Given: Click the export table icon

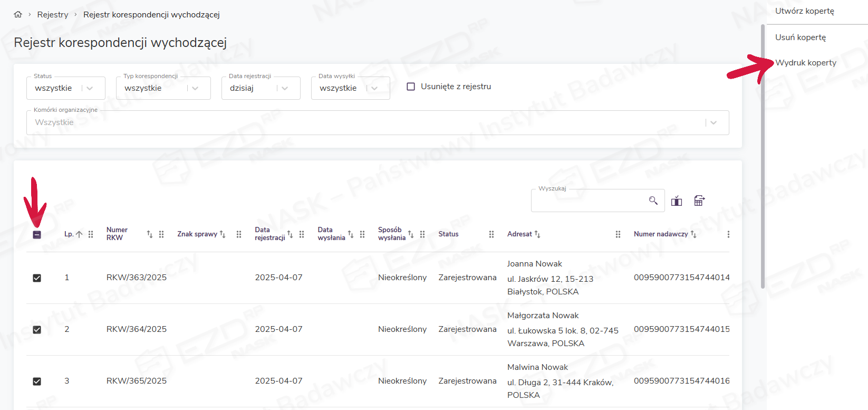Looking at the screenshot, I should (699, 201).
